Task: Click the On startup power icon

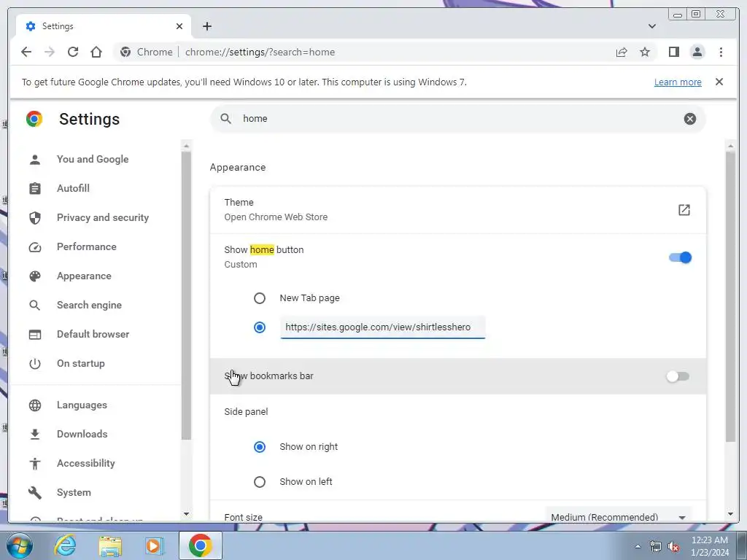Action: click(35, 364)
